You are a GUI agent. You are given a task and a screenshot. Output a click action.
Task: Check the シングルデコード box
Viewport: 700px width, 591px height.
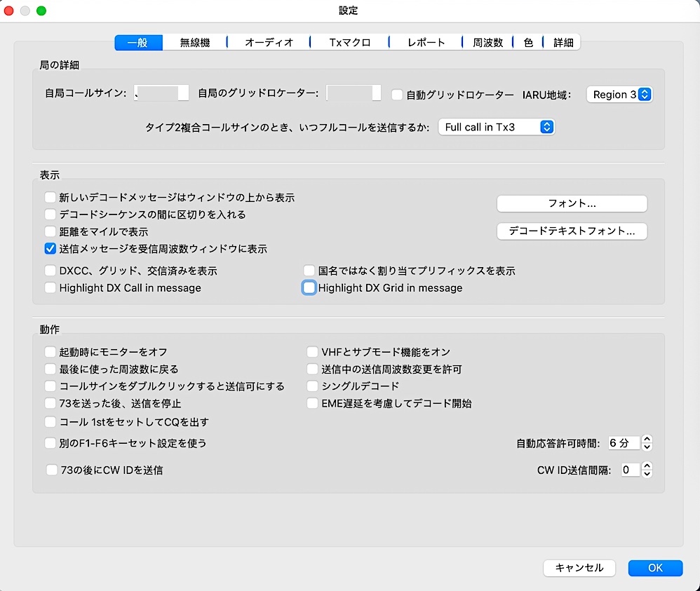coord(312,386)
